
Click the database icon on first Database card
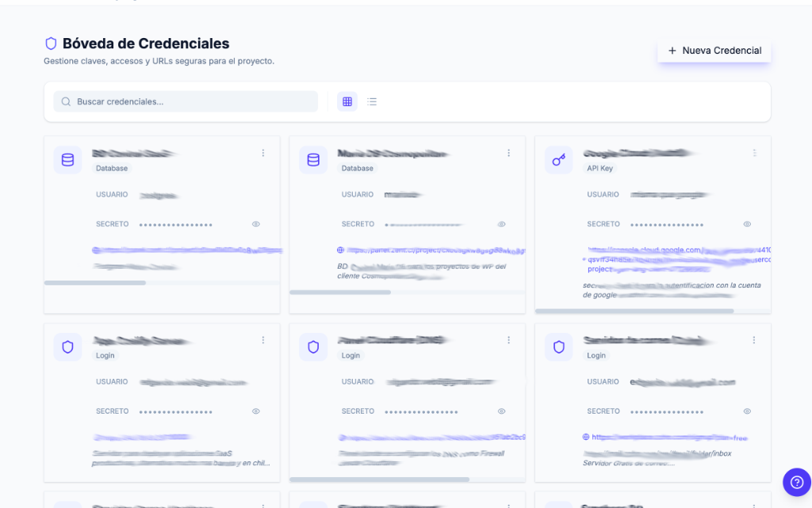click(68, 160)
